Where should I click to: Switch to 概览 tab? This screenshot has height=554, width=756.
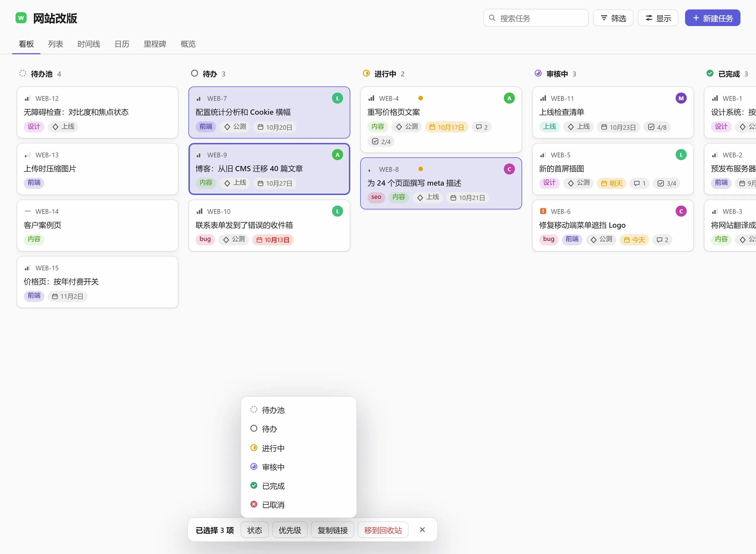[x=188, y=44]
